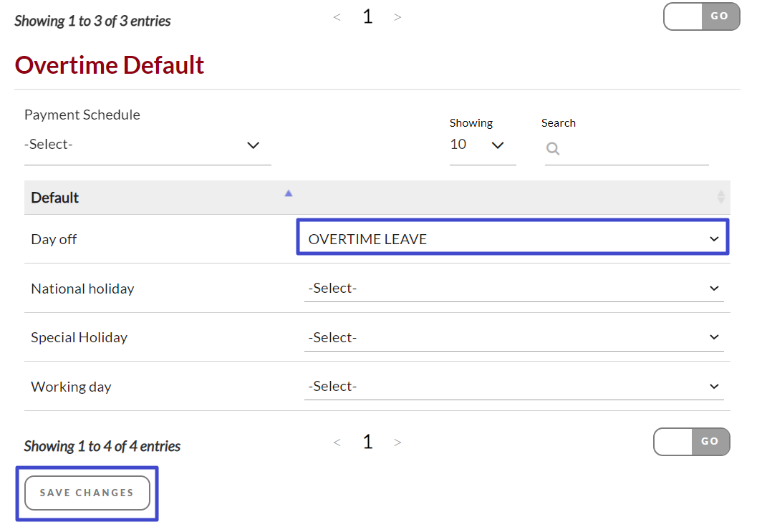The height and width of the screenshot is (532, 762).
Task: Select page 1 in the upper pagination
Action: coord(367,17)
